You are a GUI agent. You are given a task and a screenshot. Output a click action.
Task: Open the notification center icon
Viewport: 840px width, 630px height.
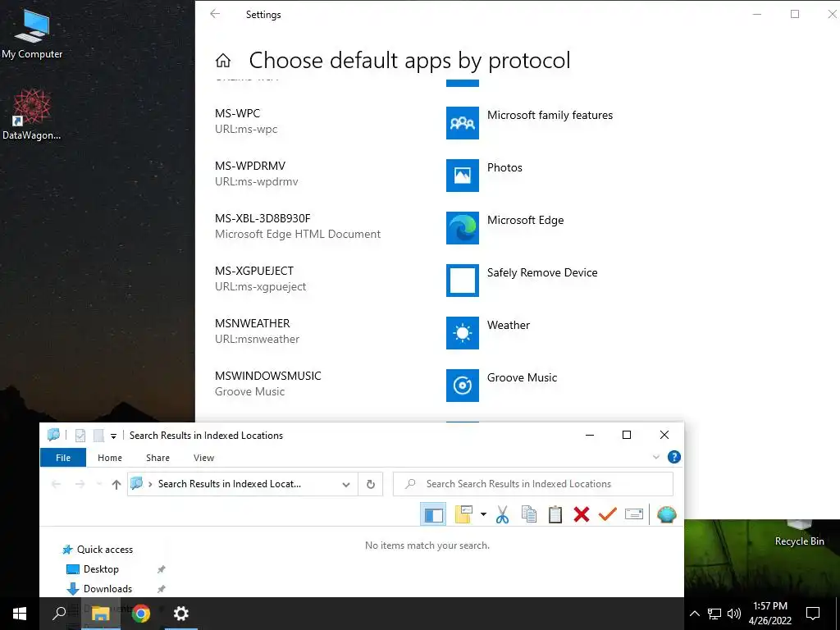click(x=813, y=614)
